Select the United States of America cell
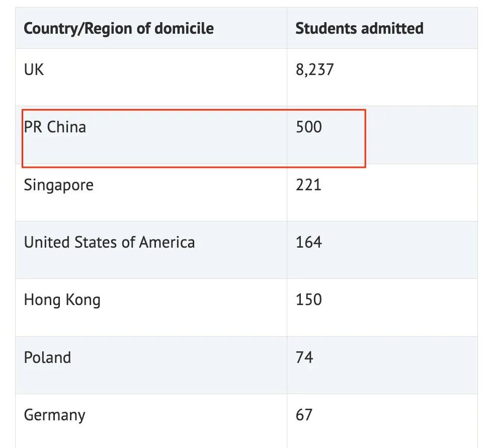The height and width of the screenshot is (448, 491). tap(109, 242)
